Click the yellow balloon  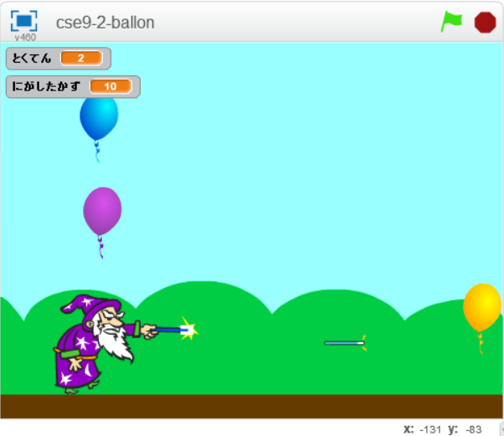pyautogui.click(x=482, y=318)
